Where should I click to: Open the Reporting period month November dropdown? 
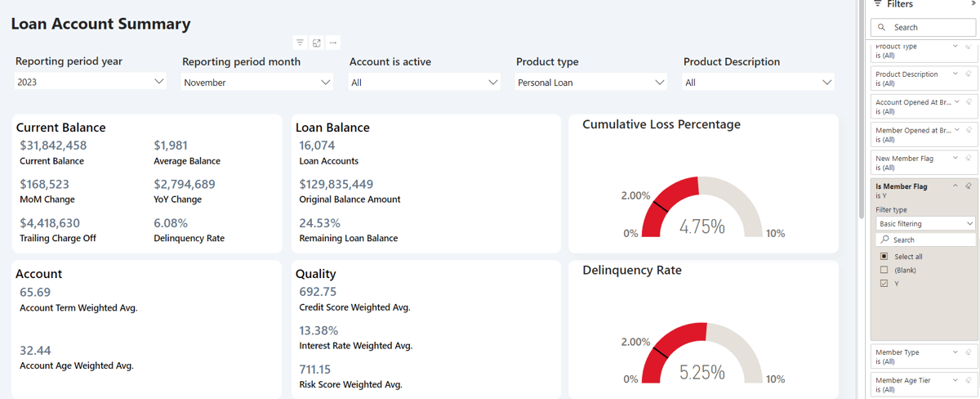(257, 82)
